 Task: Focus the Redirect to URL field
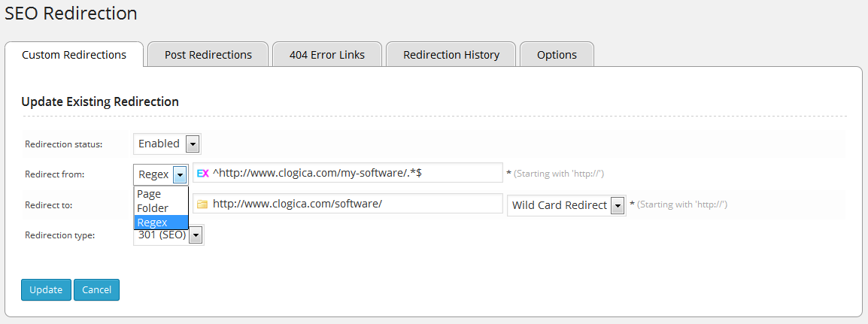(354, 204)
